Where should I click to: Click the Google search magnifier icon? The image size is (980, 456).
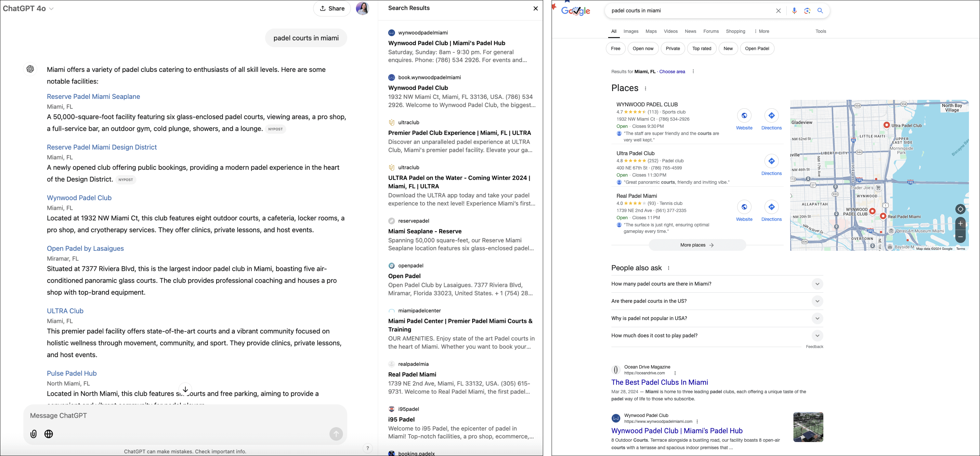click(820, 11)
